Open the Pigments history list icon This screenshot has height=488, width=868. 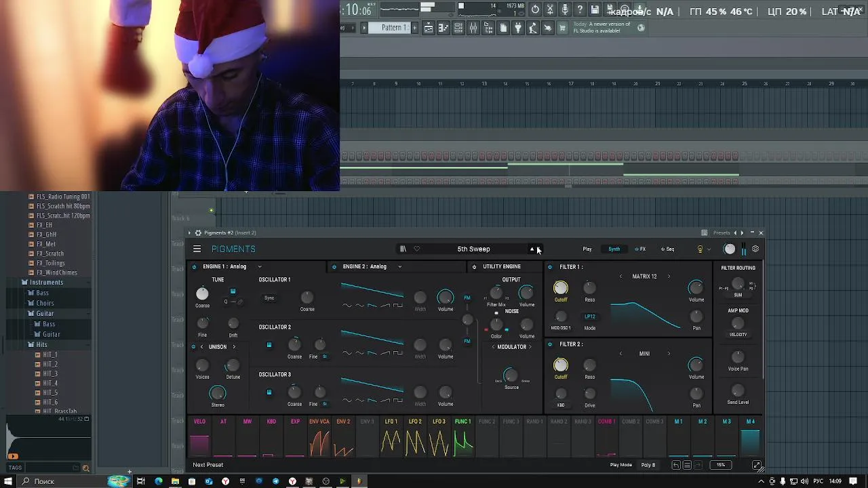687,465
